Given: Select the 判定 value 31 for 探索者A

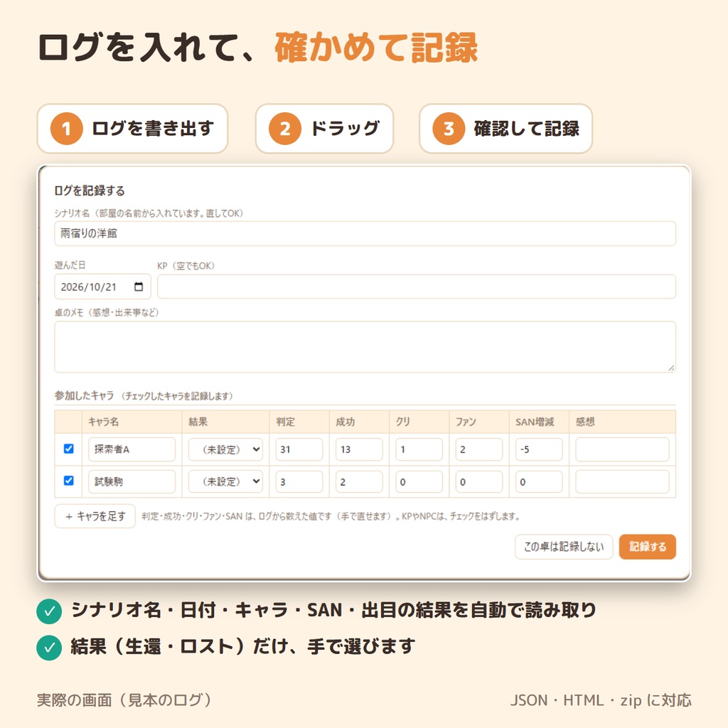Looking at the screenshot, I should click(299, 449).
